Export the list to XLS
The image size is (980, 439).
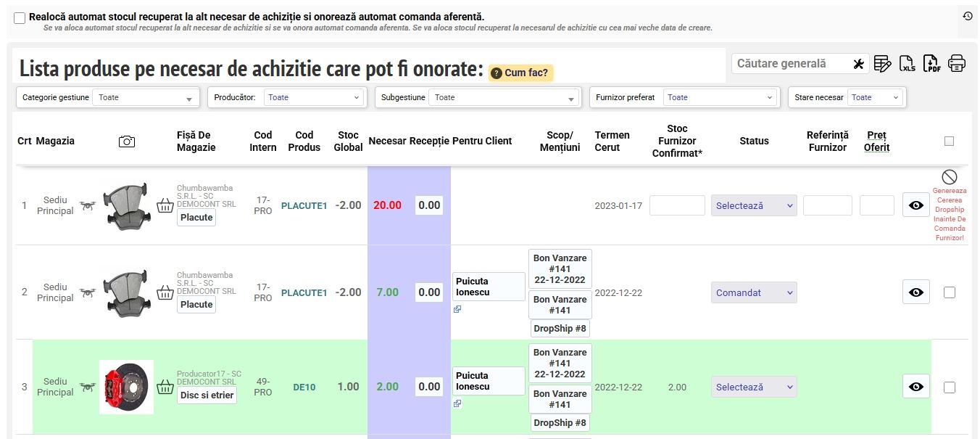[x=908, y=64]
